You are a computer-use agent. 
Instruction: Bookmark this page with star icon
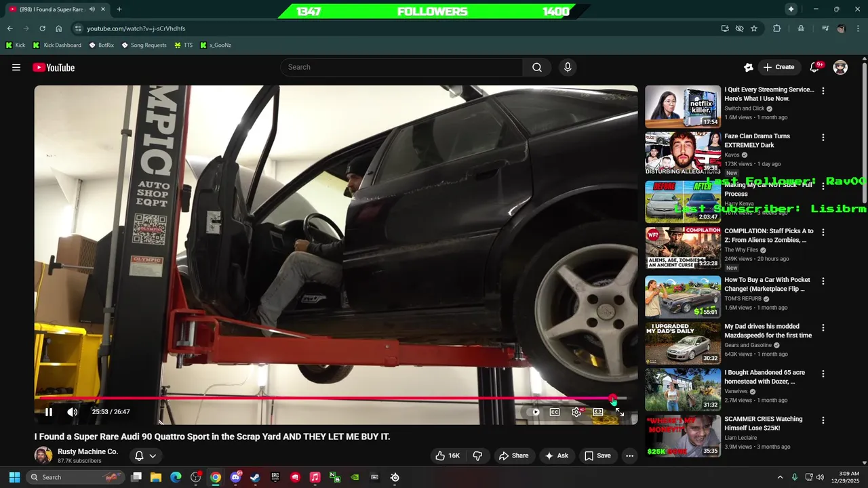click(x=754, y=28)
